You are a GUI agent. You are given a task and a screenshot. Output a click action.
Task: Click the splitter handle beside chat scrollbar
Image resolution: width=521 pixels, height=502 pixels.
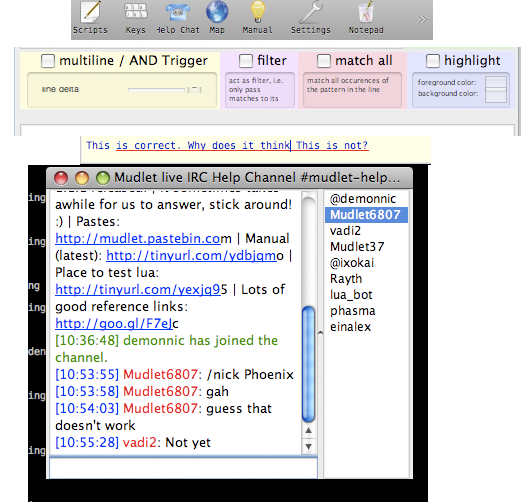click(320, 333)
